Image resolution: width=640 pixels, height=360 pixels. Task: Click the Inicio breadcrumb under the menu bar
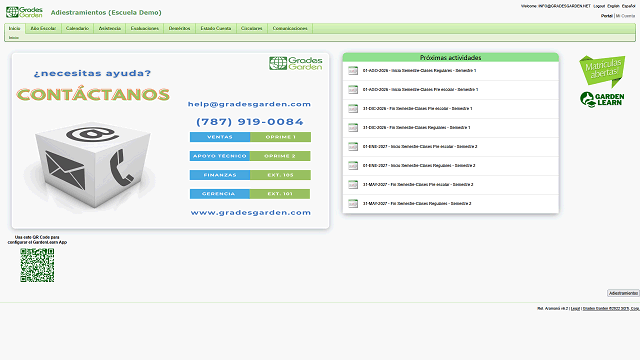14,38
